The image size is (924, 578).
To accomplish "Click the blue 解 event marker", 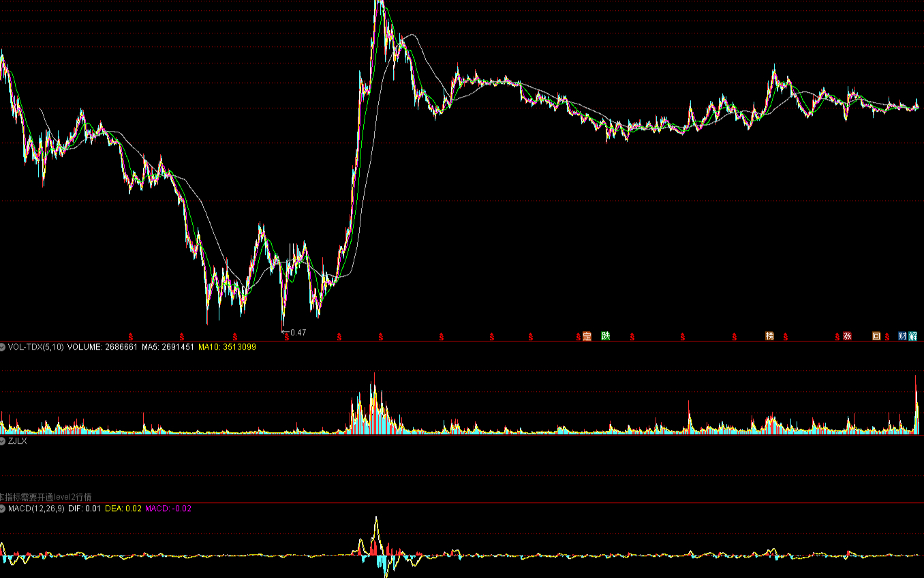I will click(912, 336).
